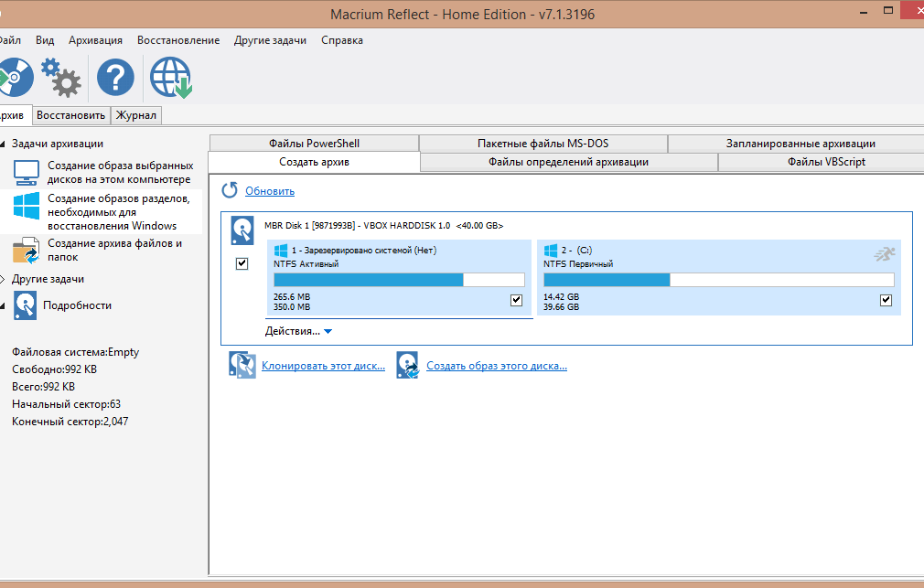Select Создание архива файлов и папок task
The height and width of the screenshot is (588, 924).
(114, 250)
